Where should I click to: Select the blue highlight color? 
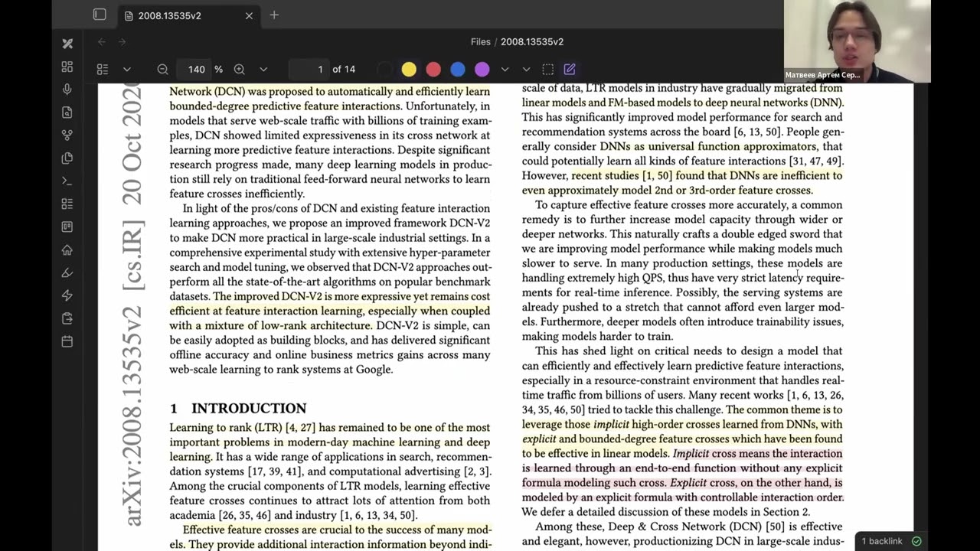click(x=458, y=70)
